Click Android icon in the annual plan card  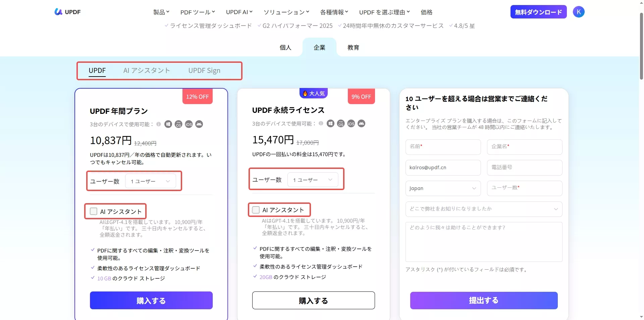coord(199,124)
